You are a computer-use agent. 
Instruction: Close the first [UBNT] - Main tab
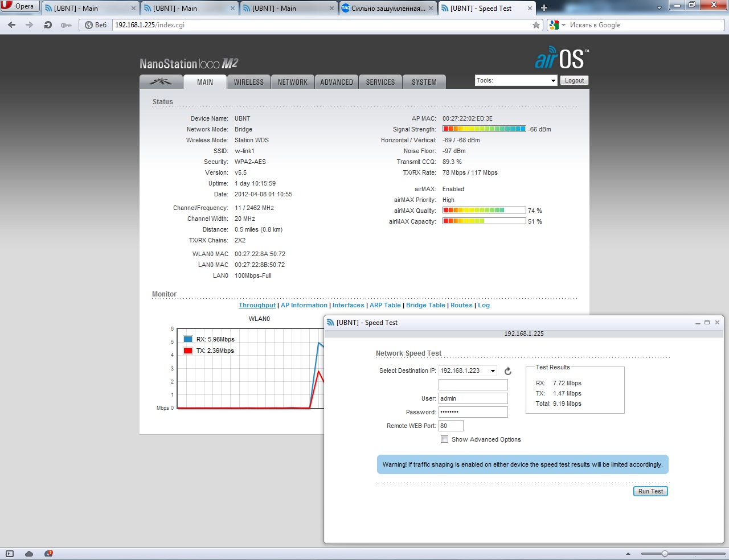tap(134, 9)
